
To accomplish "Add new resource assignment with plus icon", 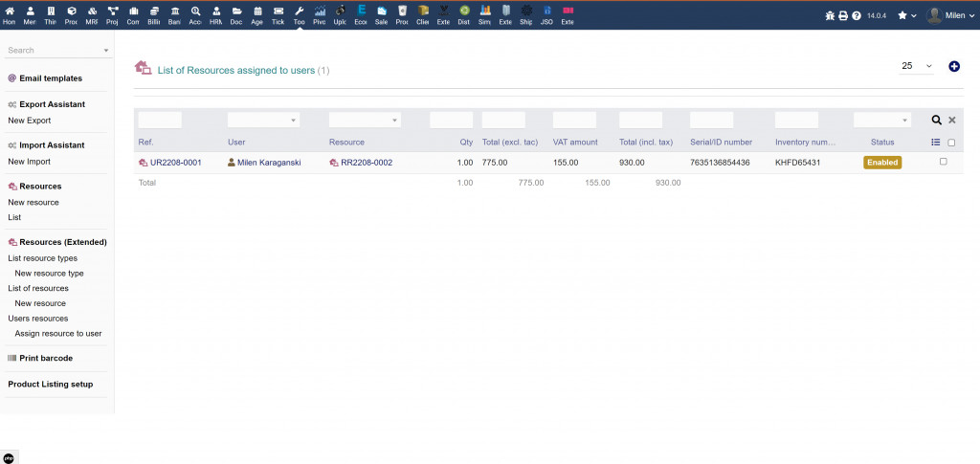I will pyautogui.click(x=953, y=66).
